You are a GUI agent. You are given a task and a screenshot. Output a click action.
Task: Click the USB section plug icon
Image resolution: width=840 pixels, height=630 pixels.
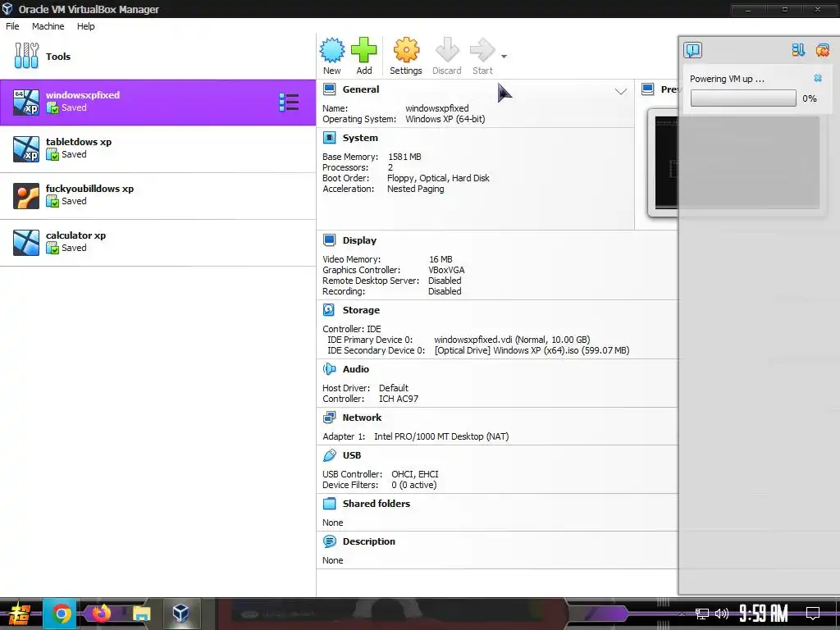coord(330,455)
